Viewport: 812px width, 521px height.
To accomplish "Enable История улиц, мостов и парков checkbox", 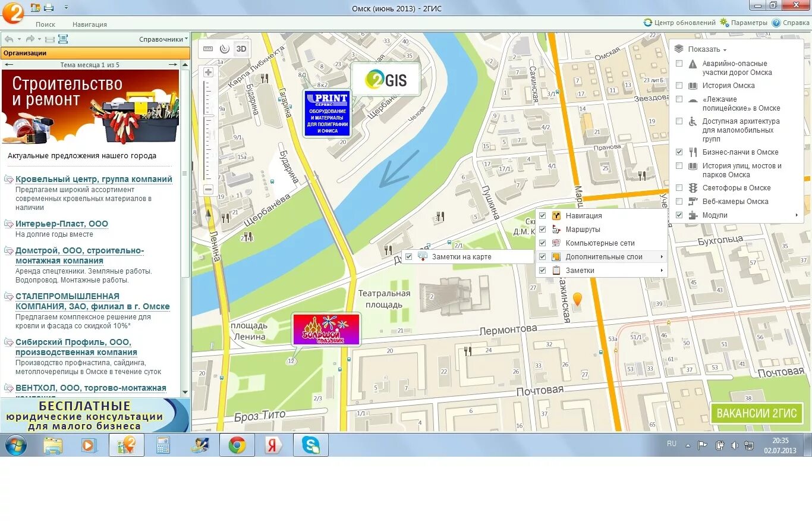I will pos(679,166).
